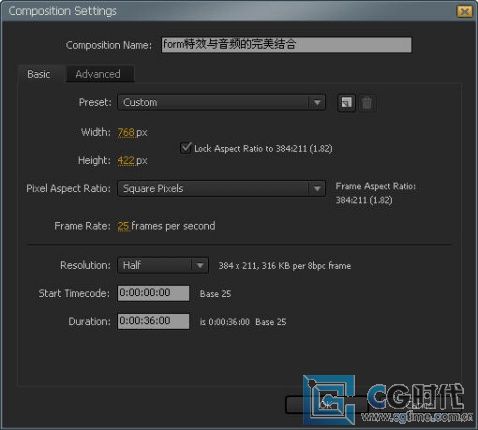Click the Start Timecode field
The width and height of the screenshot is (478, 430).
(153, 293)
